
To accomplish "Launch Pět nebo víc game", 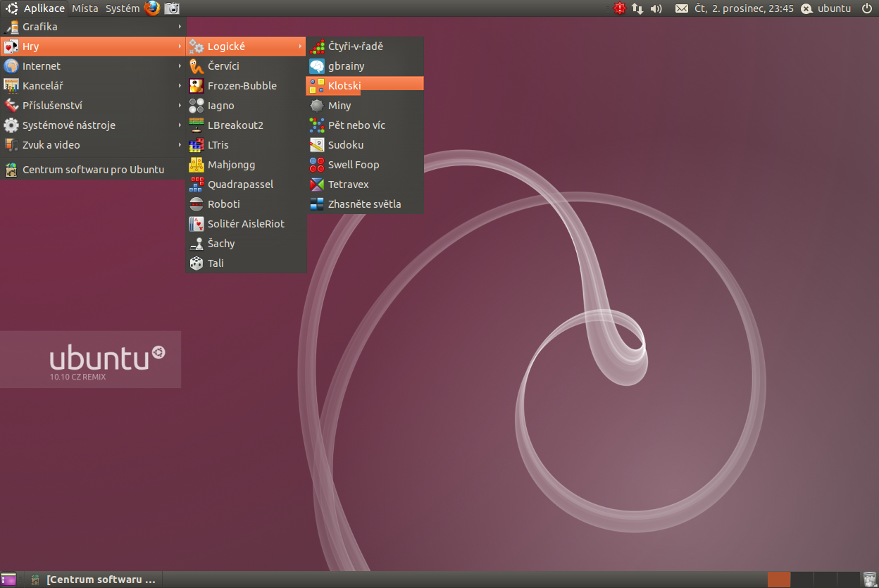I will 365,125.
